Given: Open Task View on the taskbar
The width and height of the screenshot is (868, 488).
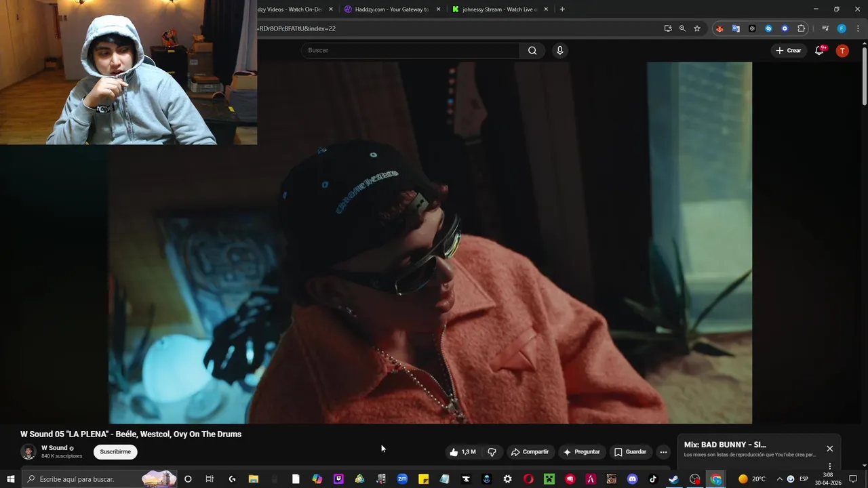Looking at the screenshot, I should (210, 479).
